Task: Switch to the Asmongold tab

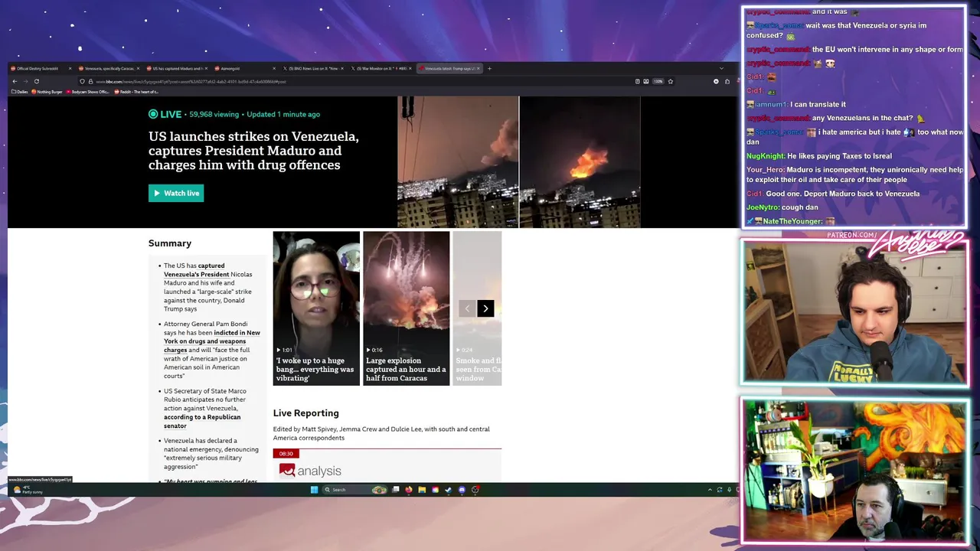Action: coord(244,68)
